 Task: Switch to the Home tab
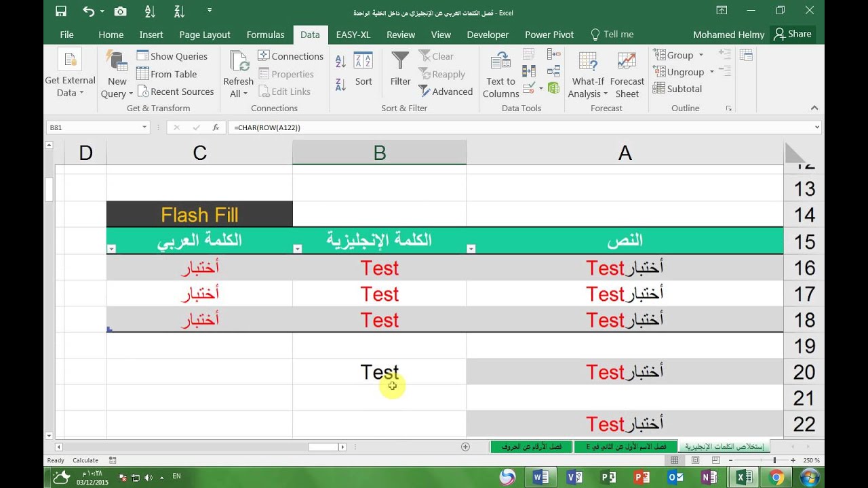111,35
